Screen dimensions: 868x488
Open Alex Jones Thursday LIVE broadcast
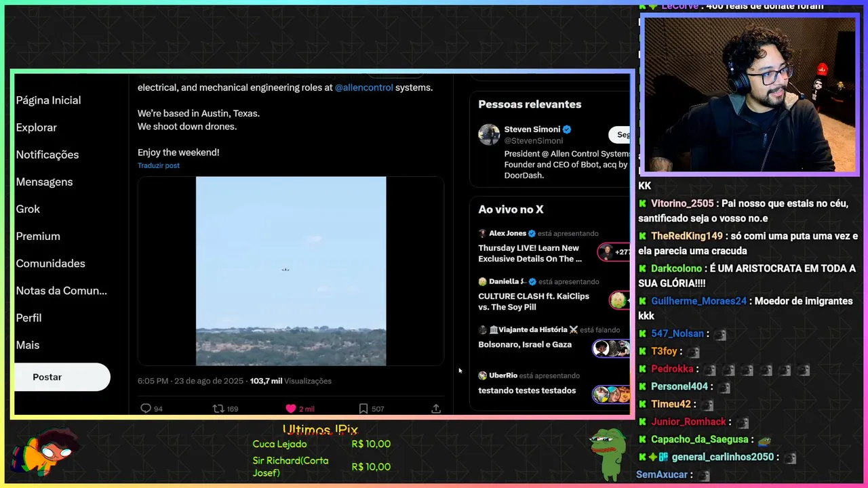(x=530, y=253)
